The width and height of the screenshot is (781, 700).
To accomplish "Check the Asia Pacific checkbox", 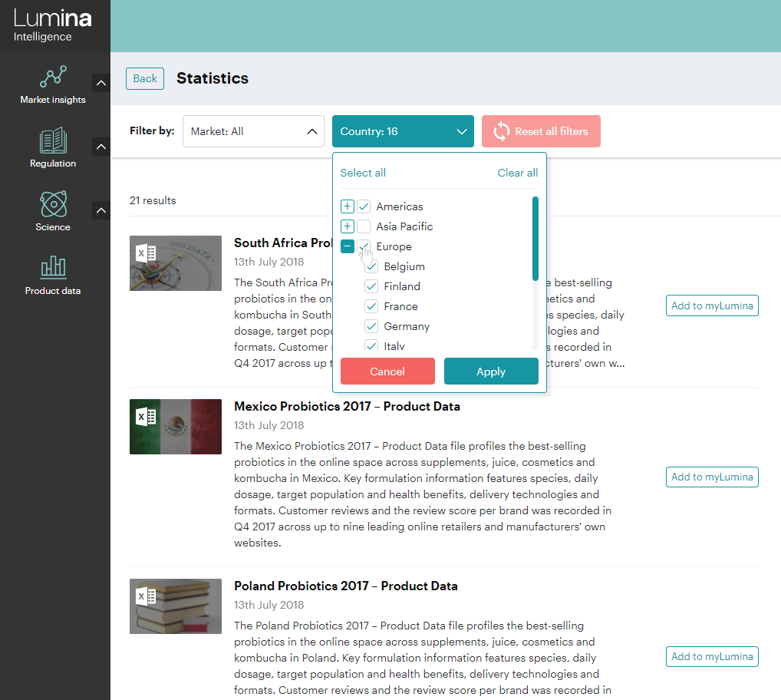I will (x=364, y=226).
